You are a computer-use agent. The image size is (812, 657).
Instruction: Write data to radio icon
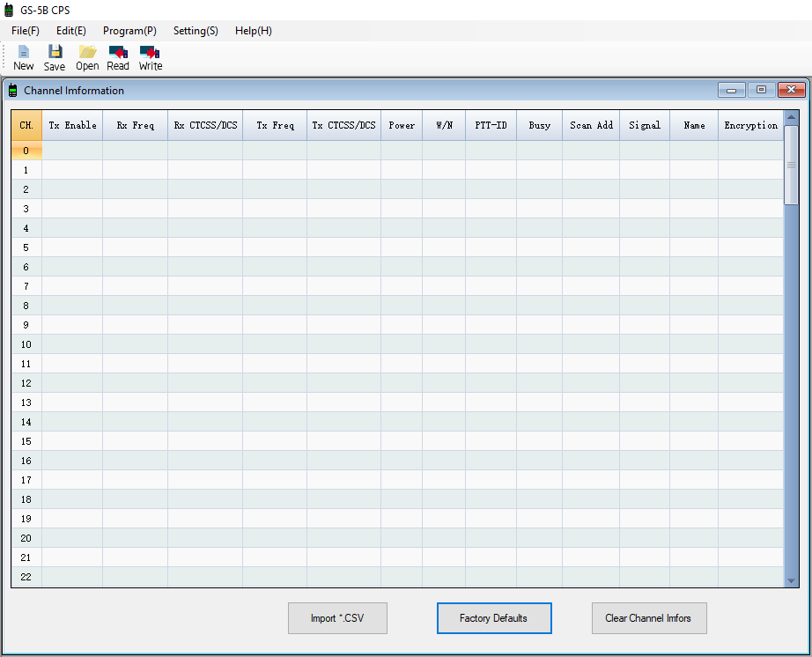[x=151, y=53]
